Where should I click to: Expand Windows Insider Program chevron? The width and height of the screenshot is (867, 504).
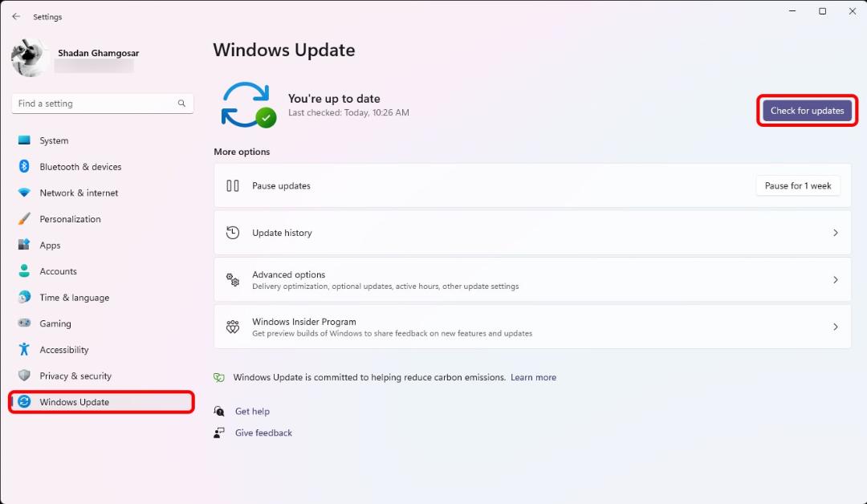click(x=836, y=327)
